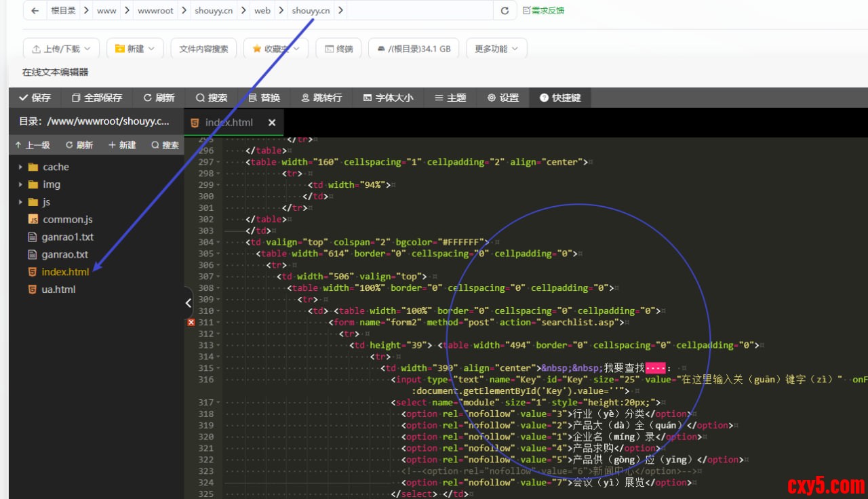The width and height of the screenshot is (868, 499).
Task: Select ganrao1.txt in the file tree
Action: point(67,237)
